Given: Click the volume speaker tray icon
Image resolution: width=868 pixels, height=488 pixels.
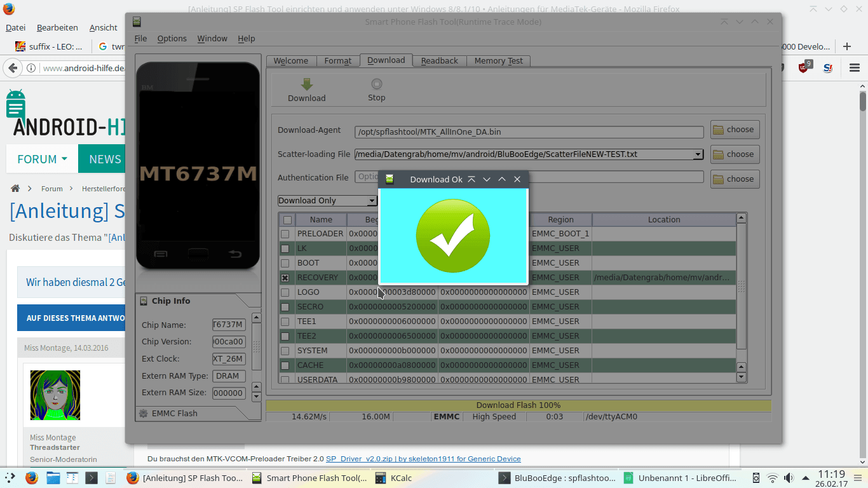Looking at the screenshot, I should (x=789, y=478).
